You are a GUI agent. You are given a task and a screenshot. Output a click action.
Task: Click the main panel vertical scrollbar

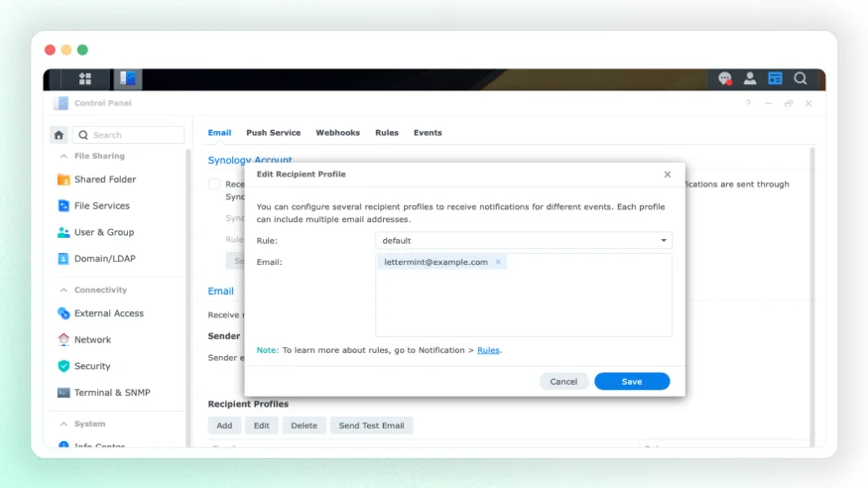[812, 296]
